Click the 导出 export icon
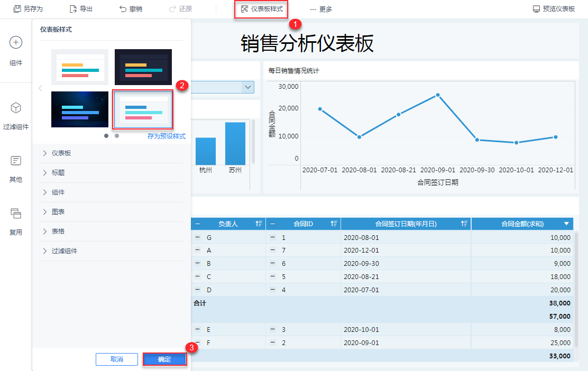588x371 pixels. tap(73, 9)
